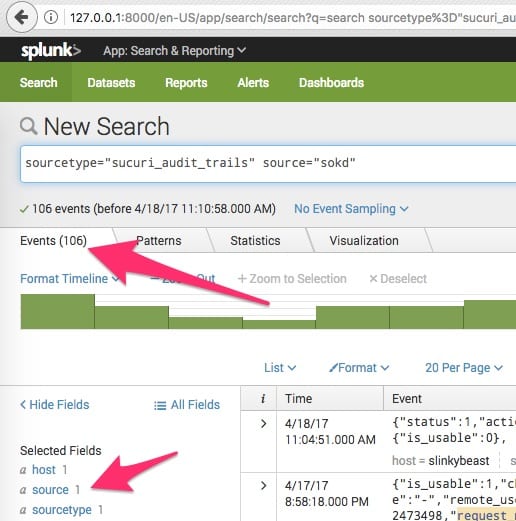The height and width of the screenshot is (521, 516).
Task: Expand the 4/17/17 event row arrow
Action: (264, 485)
